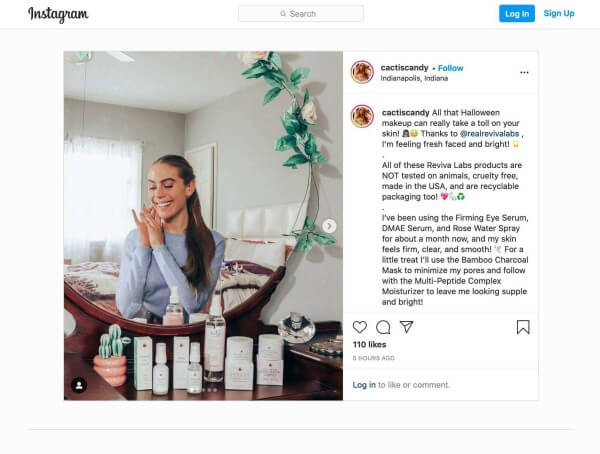Like the post with the heart icon
The width and height of the screenshot is (600, 454).
(360, 327)
